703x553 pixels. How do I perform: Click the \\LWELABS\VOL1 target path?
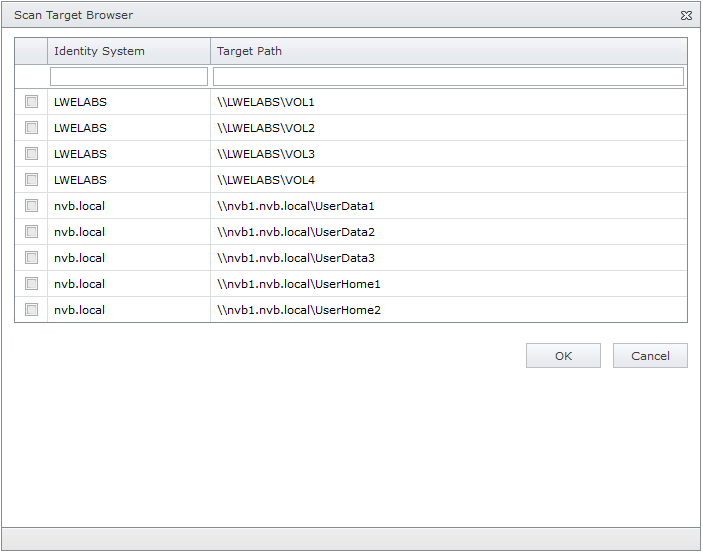pos(266,102)
